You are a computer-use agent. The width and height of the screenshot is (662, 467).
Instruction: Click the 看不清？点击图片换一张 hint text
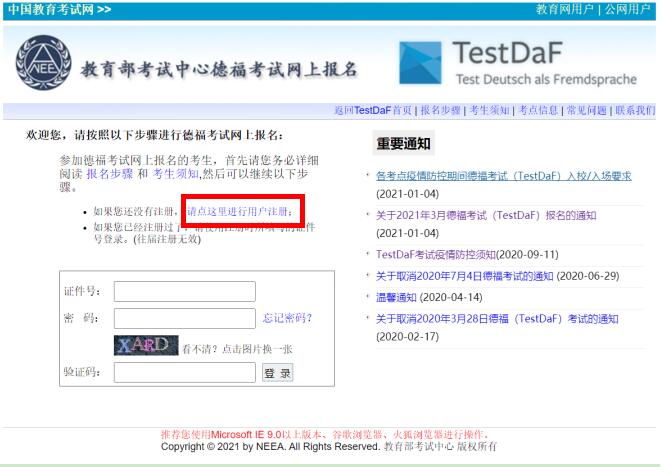(237, 349)
